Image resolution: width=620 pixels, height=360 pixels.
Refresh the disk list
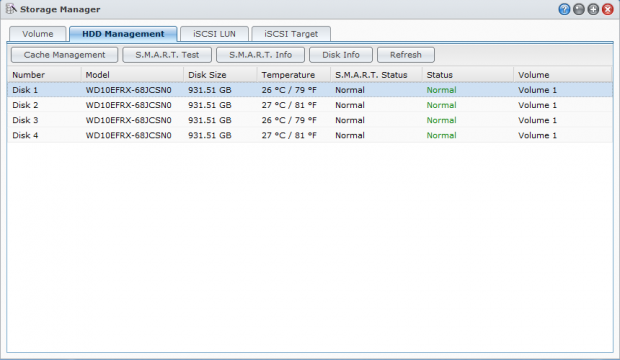tap(406, 55)
